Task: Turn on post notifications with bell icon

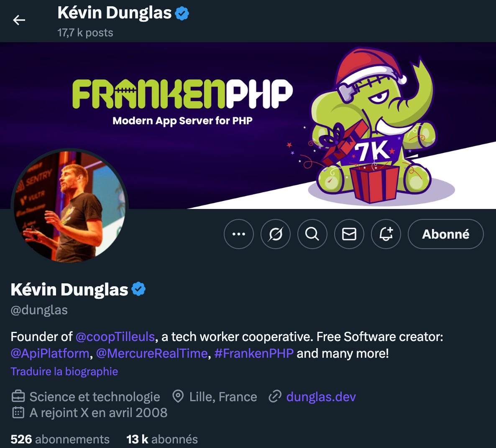Action: coord(386,234)
